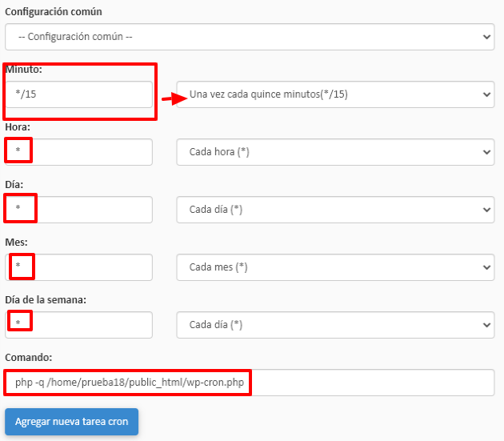This screenshot has width=504, height=441.
Task: Click the 'Configuración común' heading label
Action: tap(54, 11)
